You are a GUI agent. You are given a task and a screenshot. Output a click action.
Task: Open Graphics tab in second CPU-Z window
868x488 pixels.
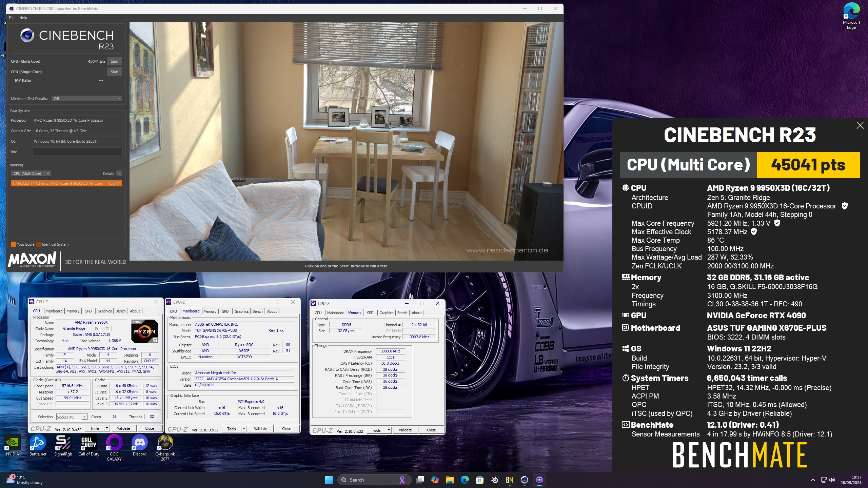point(242,311)
